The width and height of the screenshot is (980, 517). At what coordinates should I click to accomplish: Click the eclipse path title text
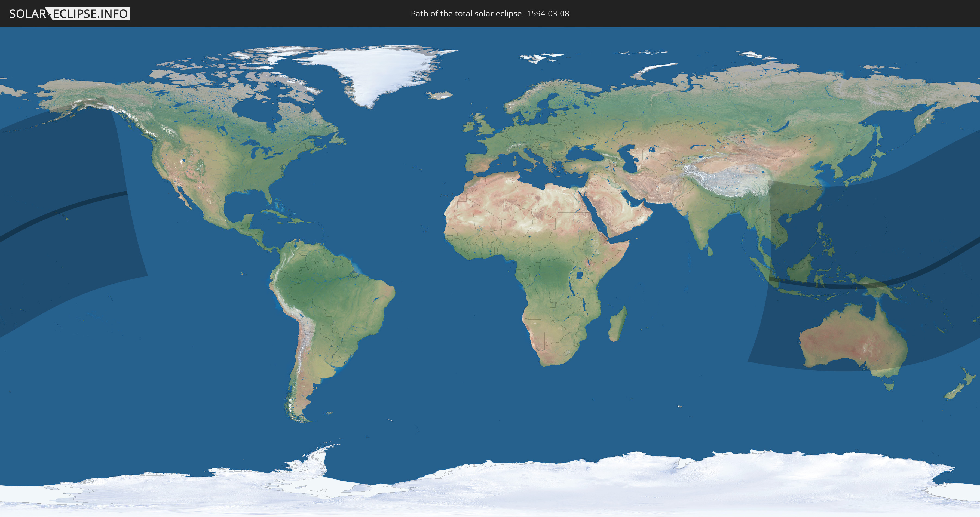tap(490, 14)
